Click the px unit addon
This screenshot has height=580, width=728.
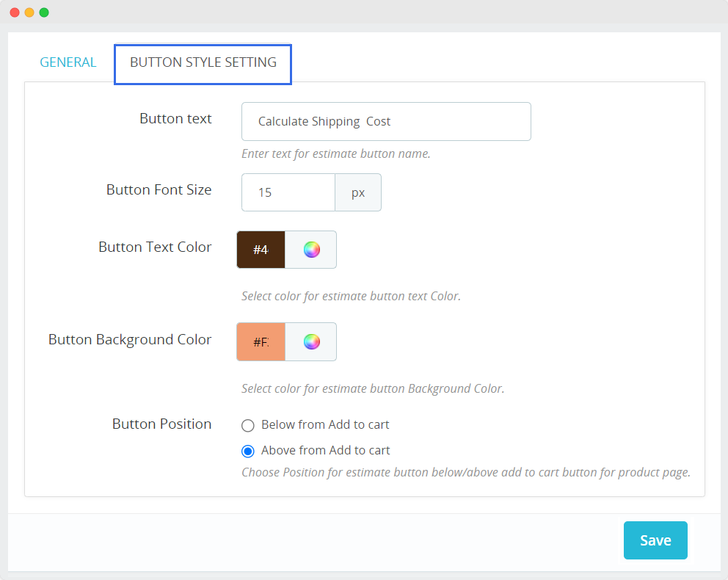358,192
